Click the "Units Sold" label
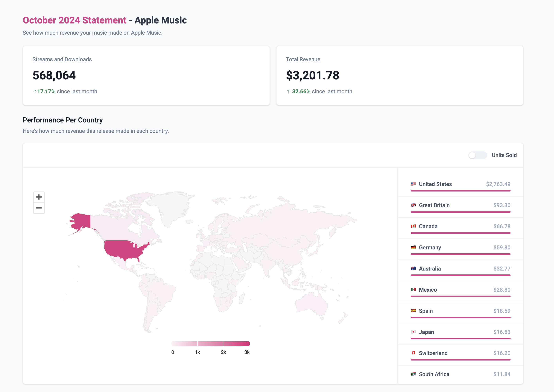Image resolution: width=554 pixels, height=392 pixels. (504, 155)
